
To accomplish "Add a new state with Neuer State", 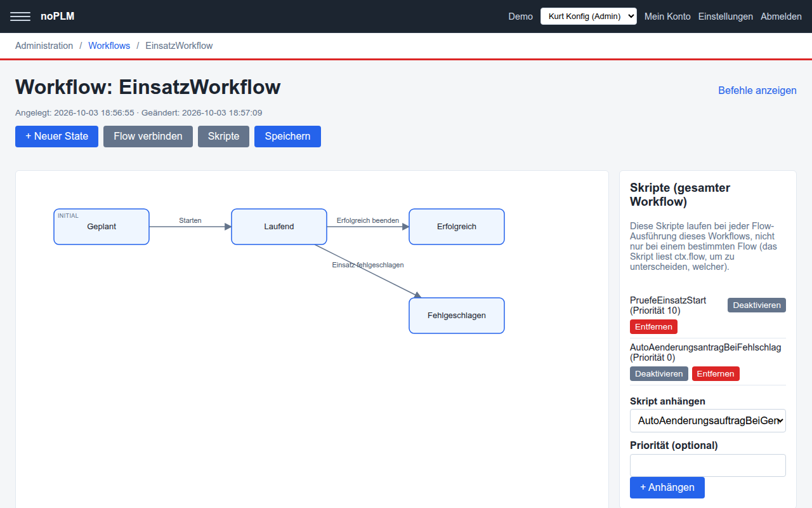I will coord(56,137).
